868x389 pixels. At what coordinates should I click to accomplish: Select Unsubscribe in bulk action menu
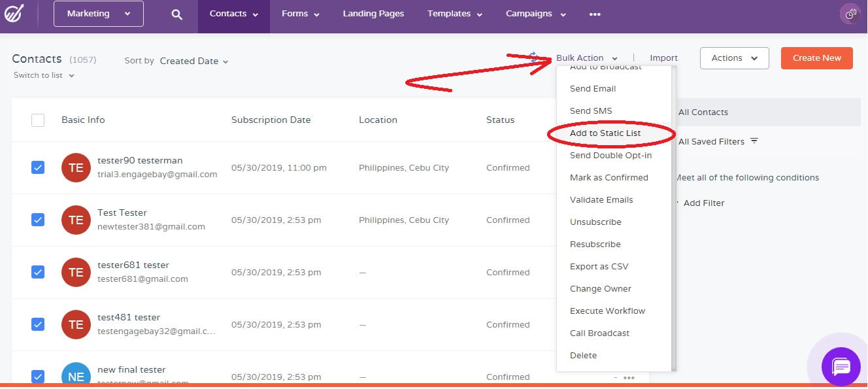[595, 222]
